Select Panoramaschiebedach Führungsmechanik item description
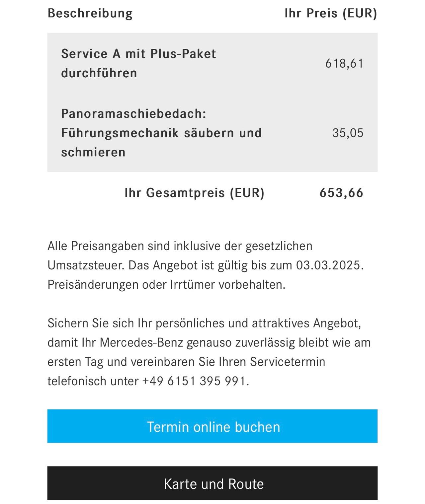425x504 pixels. [x=161, y=133]
